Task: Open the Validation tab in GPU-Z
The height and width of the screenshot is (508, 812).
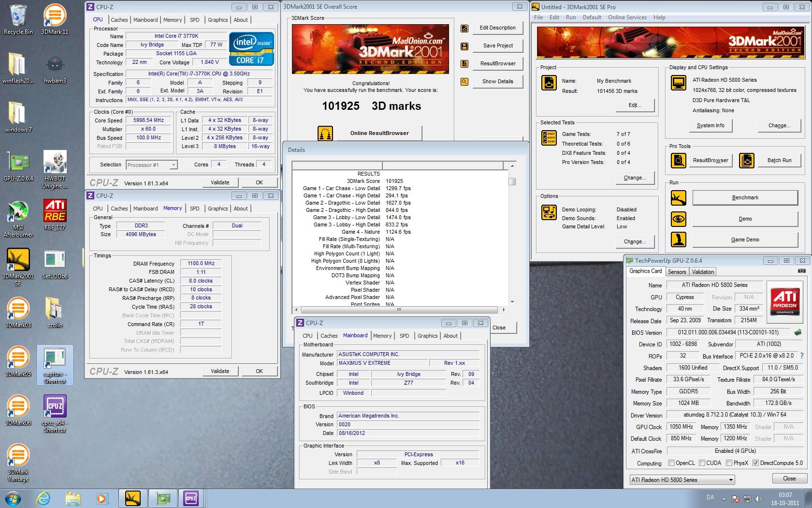Action: pyautogui.click(x=703, y=272)
